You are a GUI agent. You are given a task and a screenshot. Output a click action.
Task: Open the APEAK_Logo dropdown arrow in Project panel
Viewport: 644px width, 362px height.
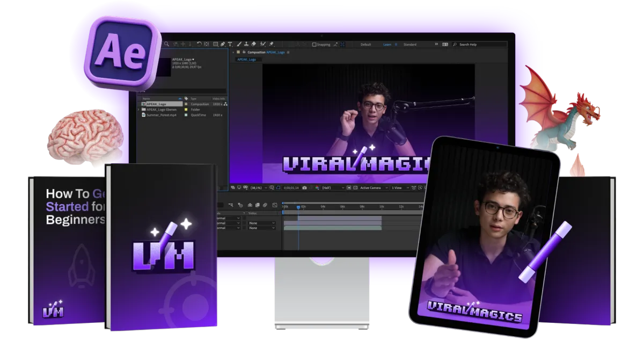(x=193, y=60)
